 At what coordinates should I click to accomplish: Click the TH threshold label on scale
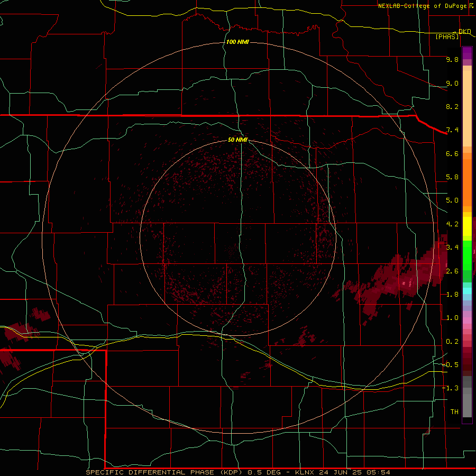point(454,412)
